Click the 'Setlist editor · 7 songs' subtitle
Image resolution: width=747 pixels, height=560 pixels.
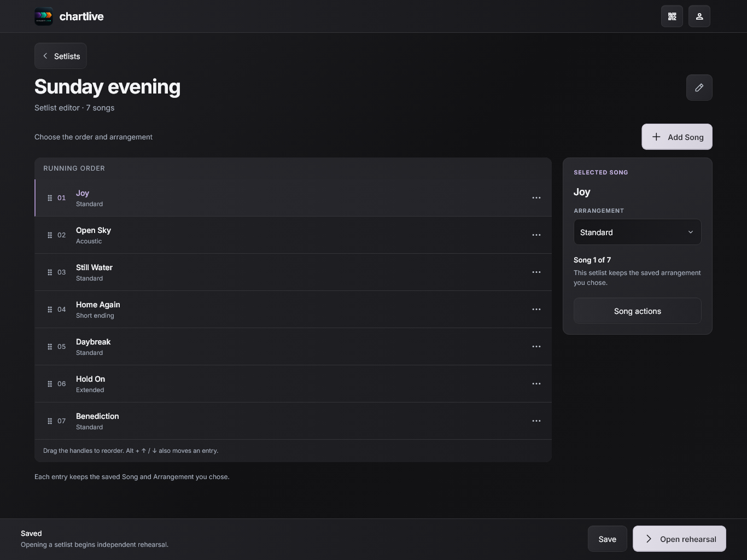74,108
